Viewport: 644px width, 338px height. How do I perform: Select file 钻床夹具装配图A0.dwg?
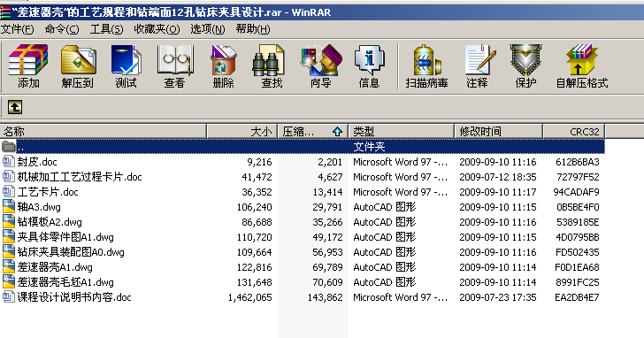pyautogui.click(x=71, y=252)
